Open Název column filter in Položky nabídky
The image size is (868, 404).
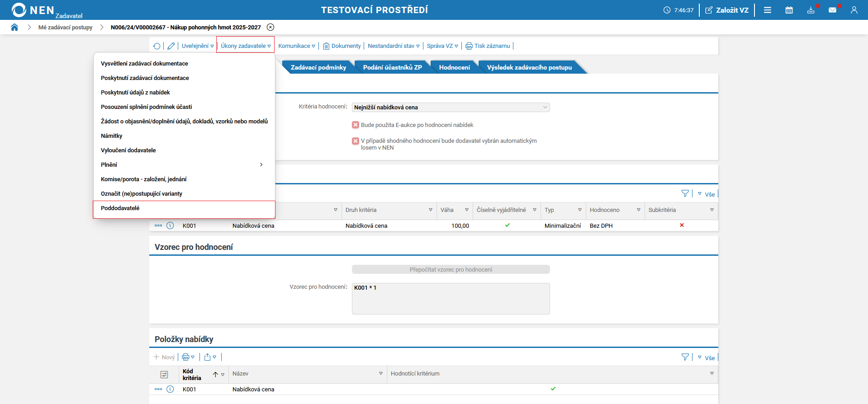coord(381,374)
